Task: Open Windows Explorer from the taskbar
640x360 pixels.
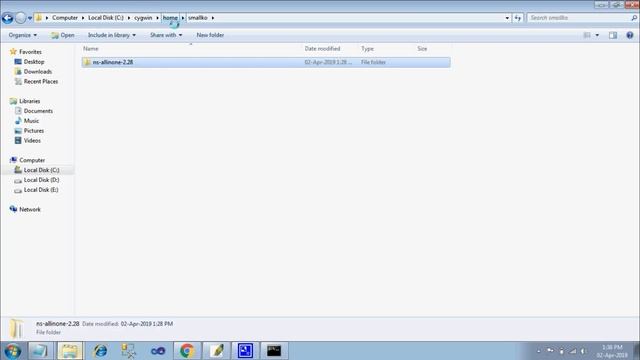Action: click(x=70, y=351)
